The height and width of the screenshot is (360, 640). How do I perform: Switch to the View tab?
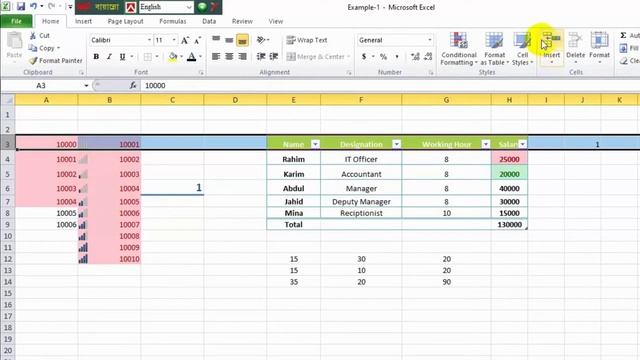coord(276,21)
